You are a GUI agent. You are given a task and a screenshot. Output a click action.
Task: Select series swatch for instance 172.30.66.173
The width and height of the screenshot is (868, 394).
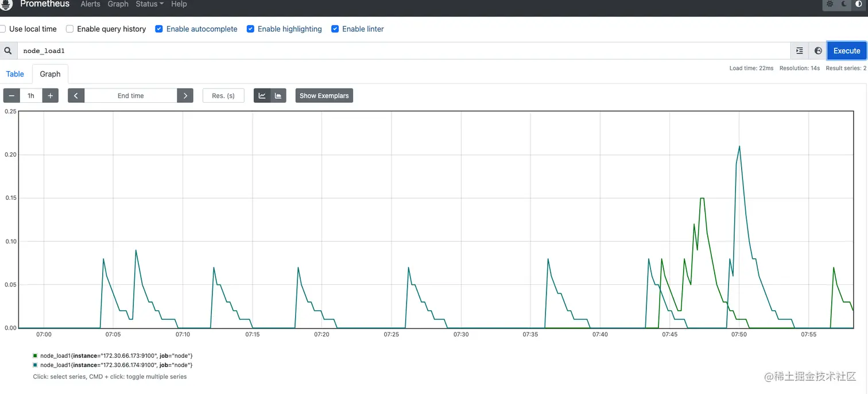(x=35, y=356)
